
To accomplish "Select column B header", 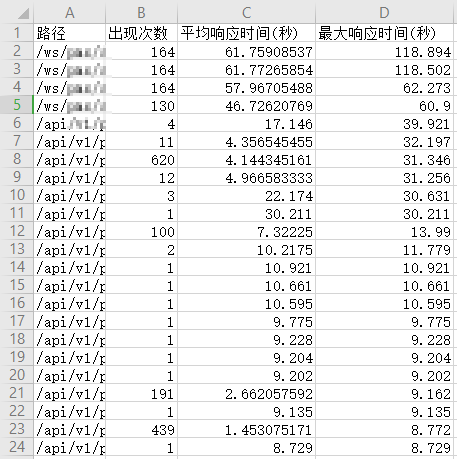I will (141, 13).
